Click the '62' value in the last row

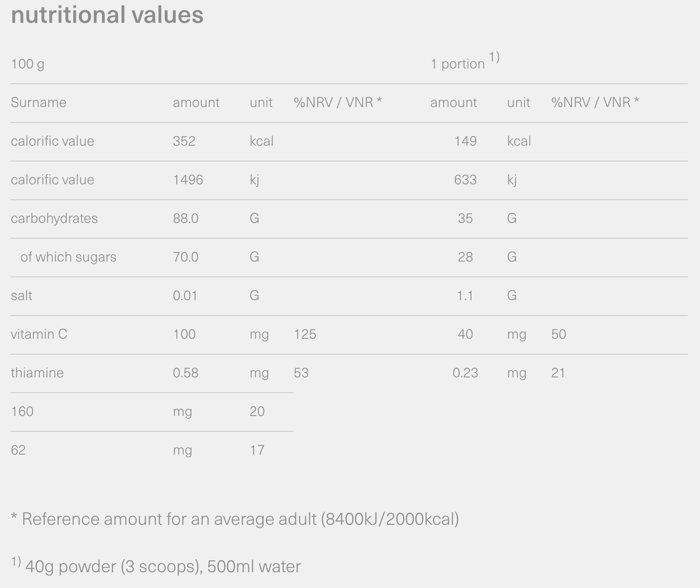18,450
